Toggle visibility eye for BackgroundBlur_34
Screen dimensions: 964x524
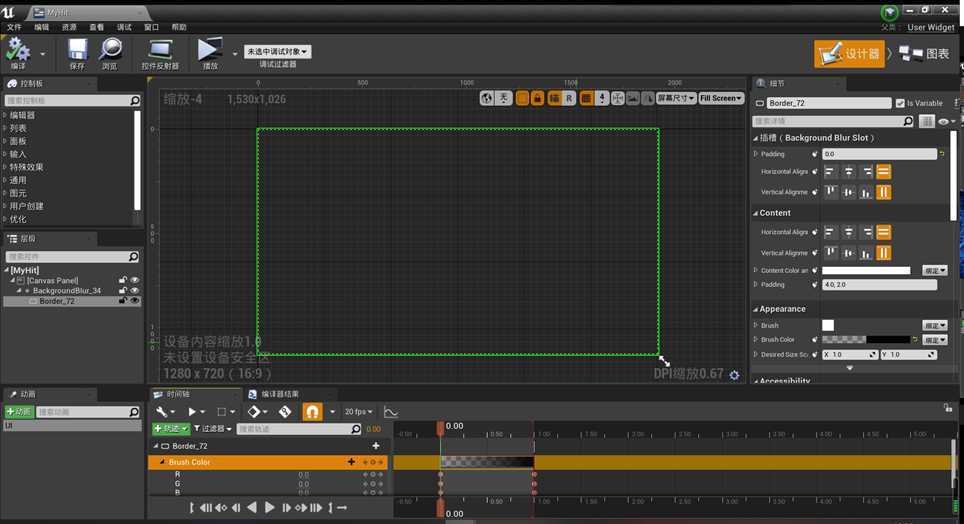click(135, 290)
